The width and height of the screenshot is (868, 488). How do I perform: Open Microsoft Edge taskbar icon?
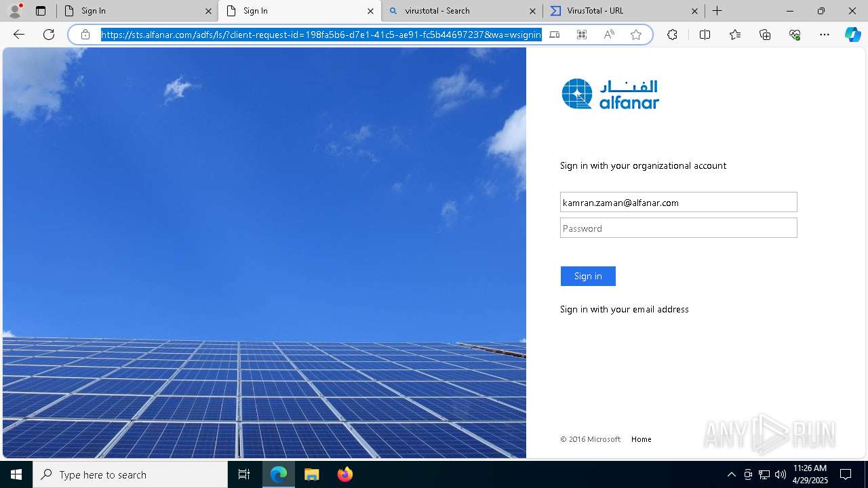point(279,474)
